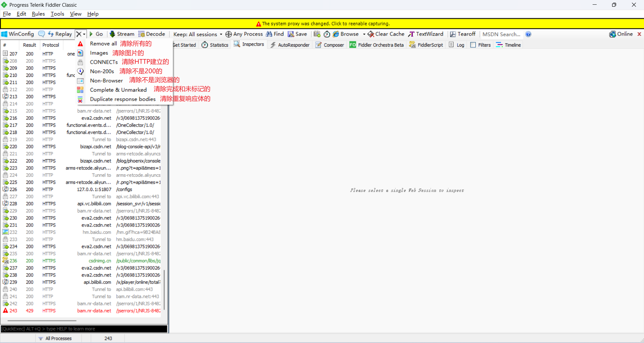Click the Online status indicator
This screenshot has width=644, height=343.
[621, 34]
